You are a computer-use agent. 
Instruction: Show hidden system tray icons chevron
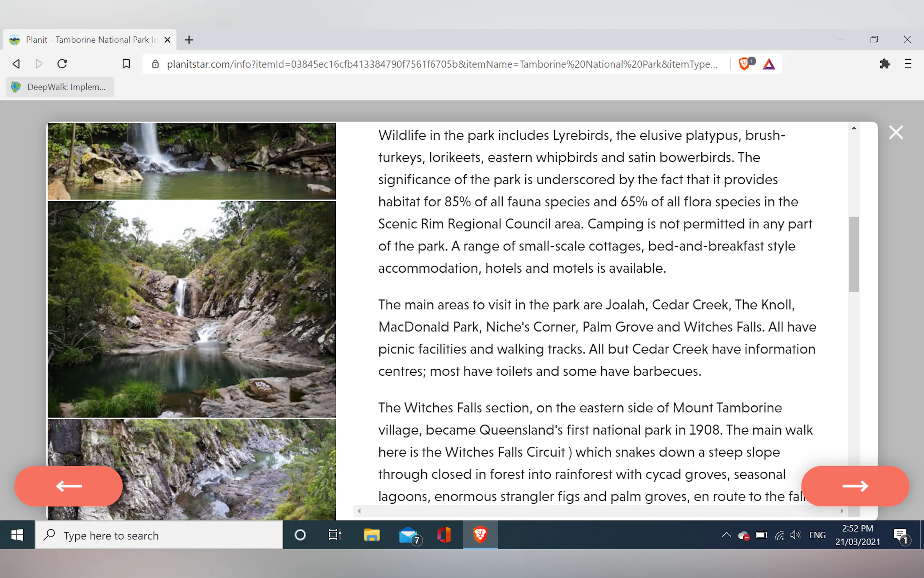click(x=726, y=535)
